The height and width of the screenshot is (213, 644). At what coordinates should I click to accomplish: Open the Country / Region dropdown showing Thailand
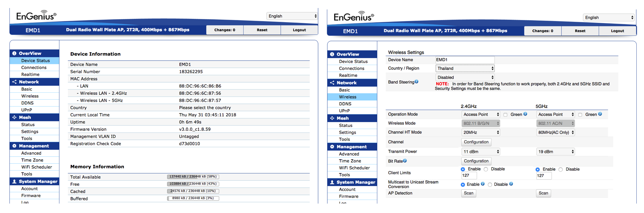coord(465,68)
